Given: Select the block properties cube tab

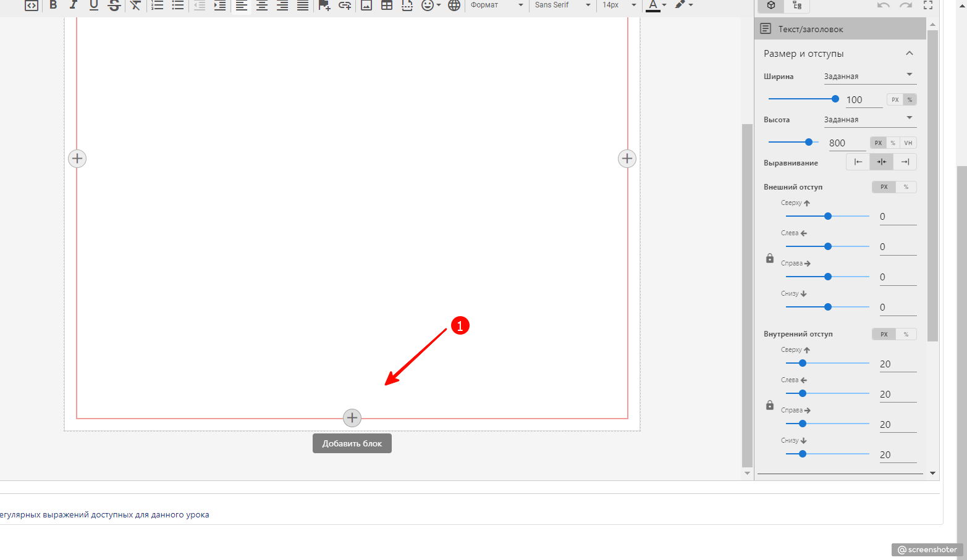Looking at the screenshot, I should click(771, 6).
